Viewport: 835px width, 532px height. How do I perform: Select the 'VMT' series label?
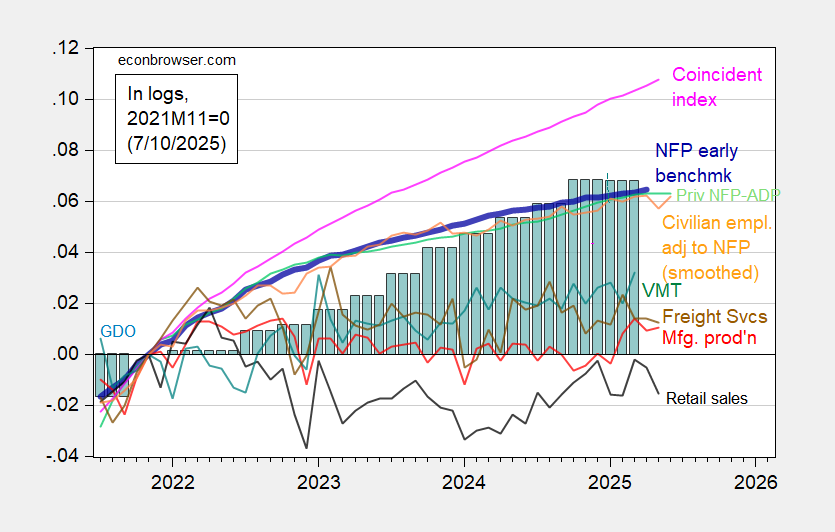pyautogui.click(x=656, y=290)
